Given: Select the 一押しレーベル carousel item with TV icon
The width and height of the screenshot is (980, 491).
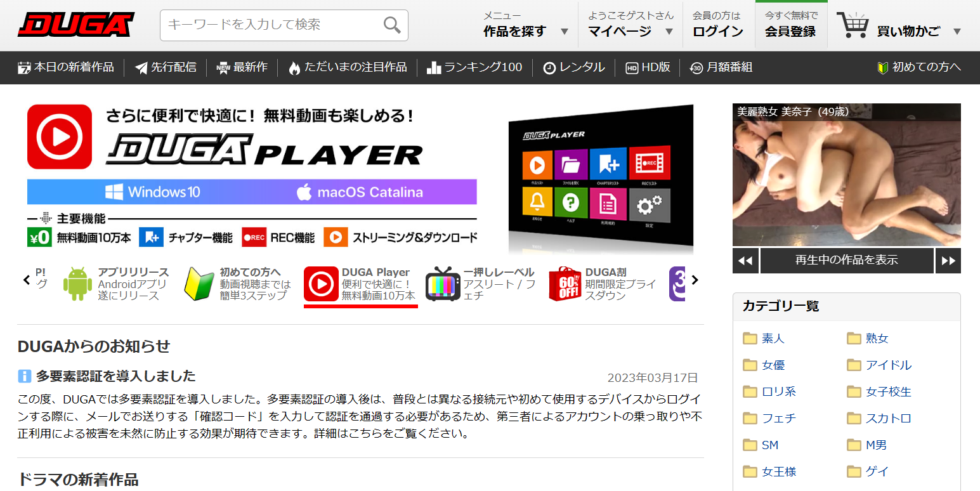Looking at the screenshot, I should pyautogui.click(x=481, y=284).
